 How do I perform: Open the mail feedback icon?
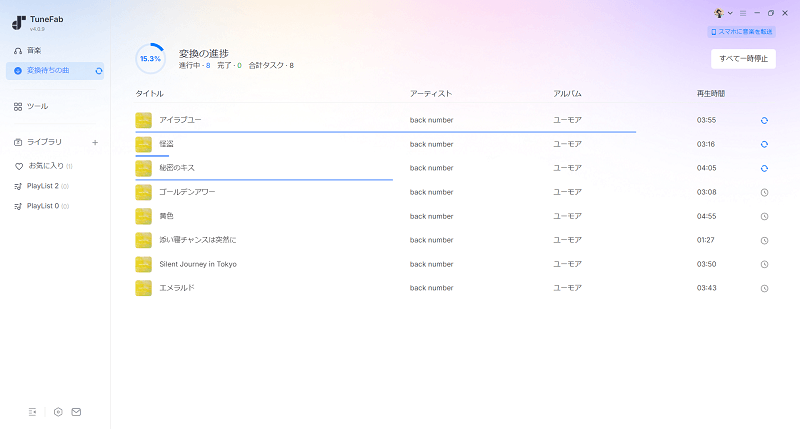76,412
